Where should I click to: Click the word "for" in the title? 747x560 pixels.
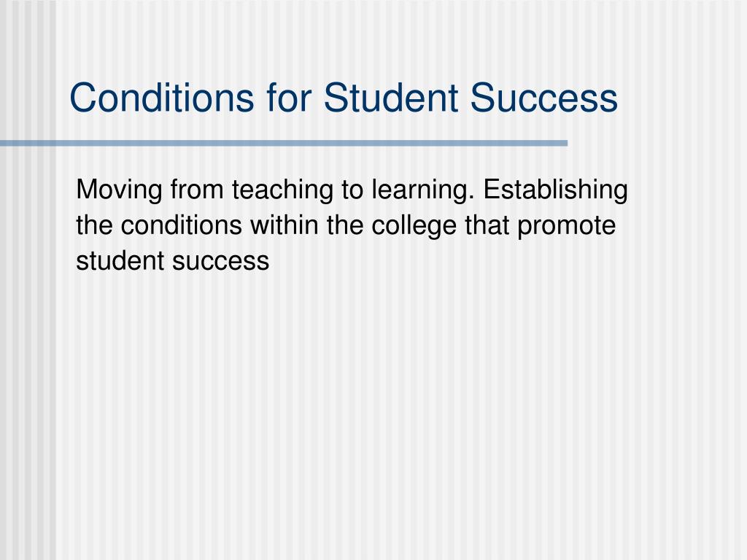click(x=289, y=98)
